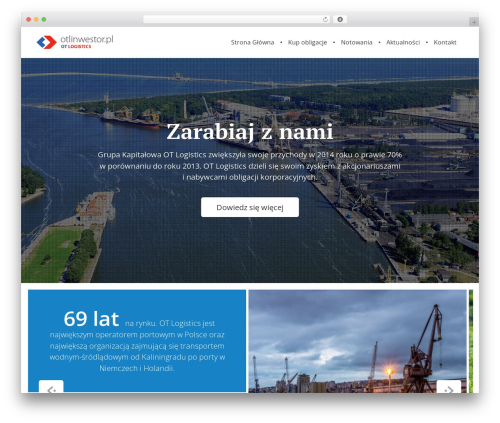Click the port cranes photo slide
This screenshot has height=423, width=500.
tap(358, 341)
